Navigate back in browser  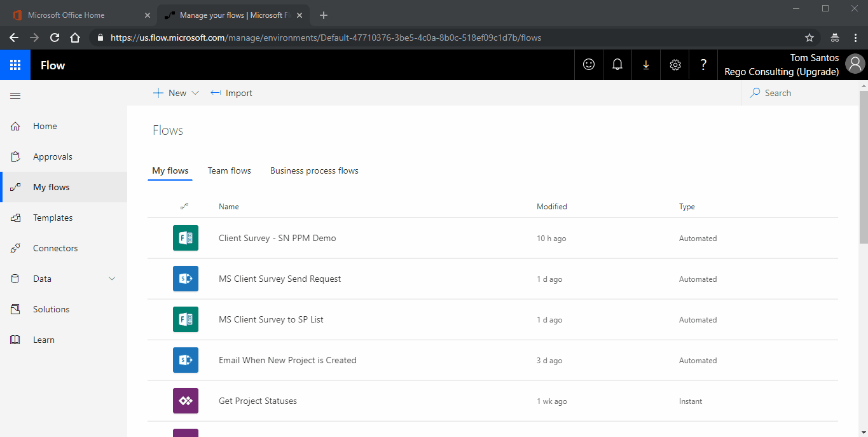14,38
